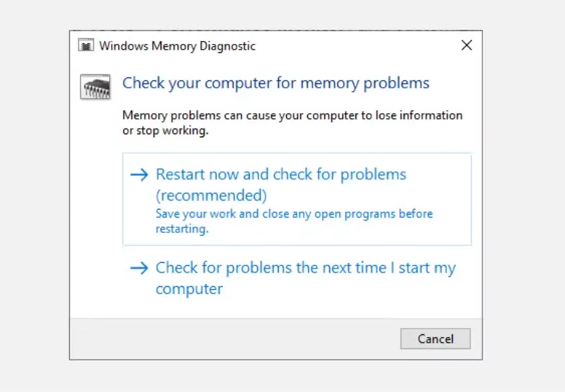Click the Windows Memory Diagnostic title text

coord(177,47)
